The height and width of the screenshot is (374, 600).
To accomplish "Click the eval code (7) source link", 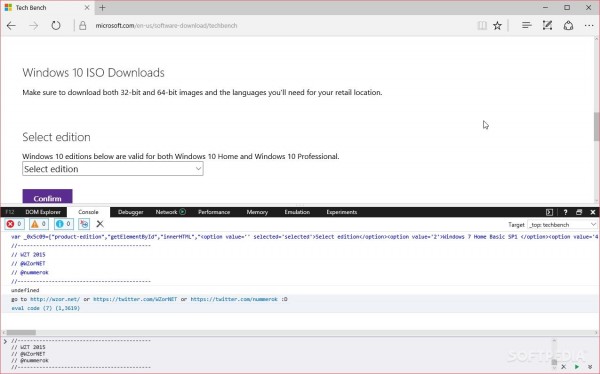I will click(x=46, y=308).
